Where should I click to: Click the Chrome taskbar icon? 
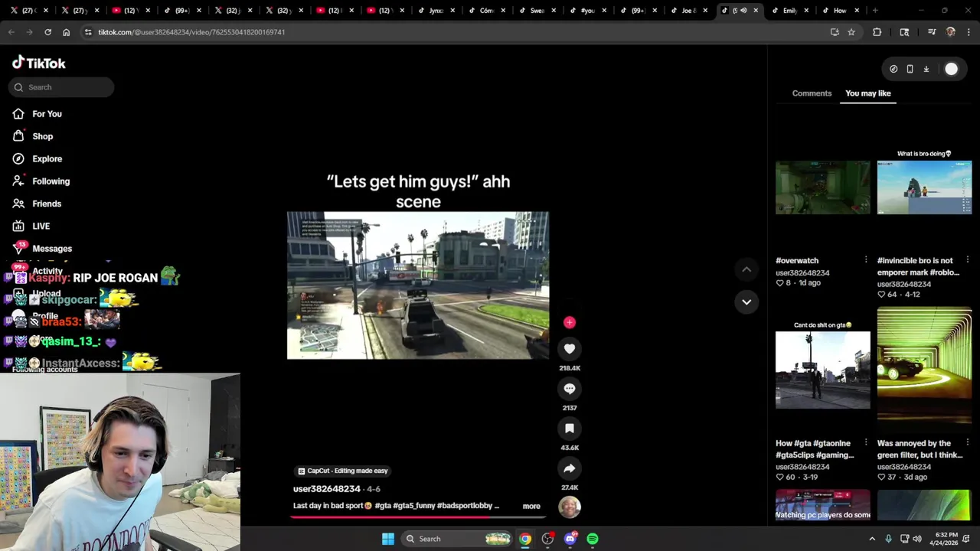[x=524, y=539]
